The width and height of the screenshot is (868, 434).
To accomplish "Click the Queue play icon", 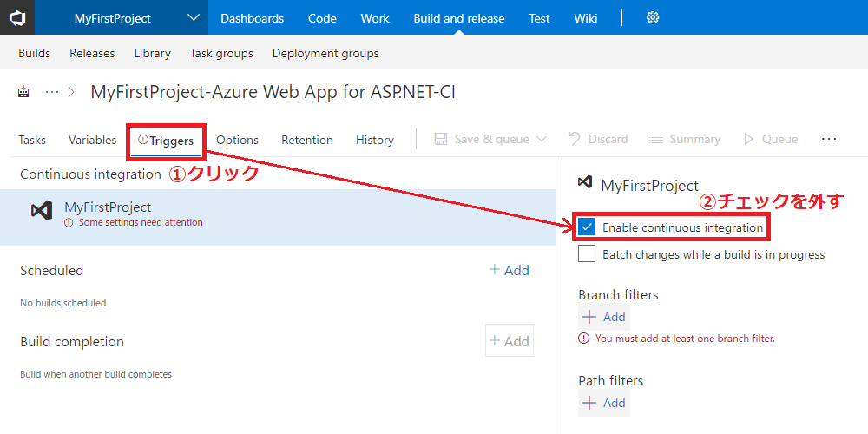I will pyautogui.click(x=749, y=139).
